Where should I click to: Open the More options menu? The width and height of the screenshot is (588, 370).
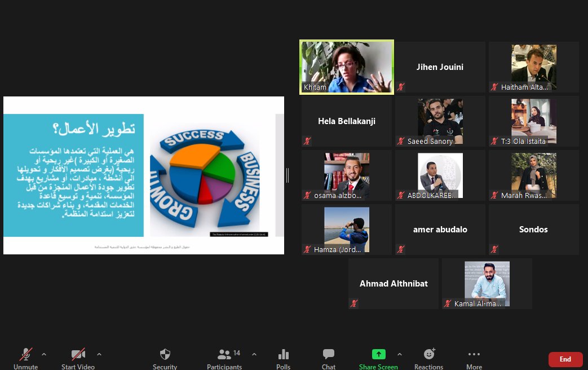click(x=474, y=354)
